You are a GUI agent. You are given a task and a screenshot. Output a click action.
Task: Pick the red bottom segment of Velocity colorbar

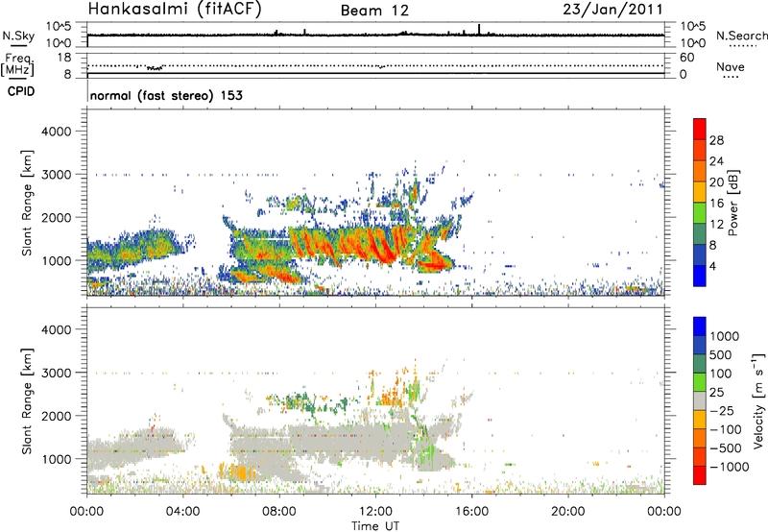coord(700,475)
